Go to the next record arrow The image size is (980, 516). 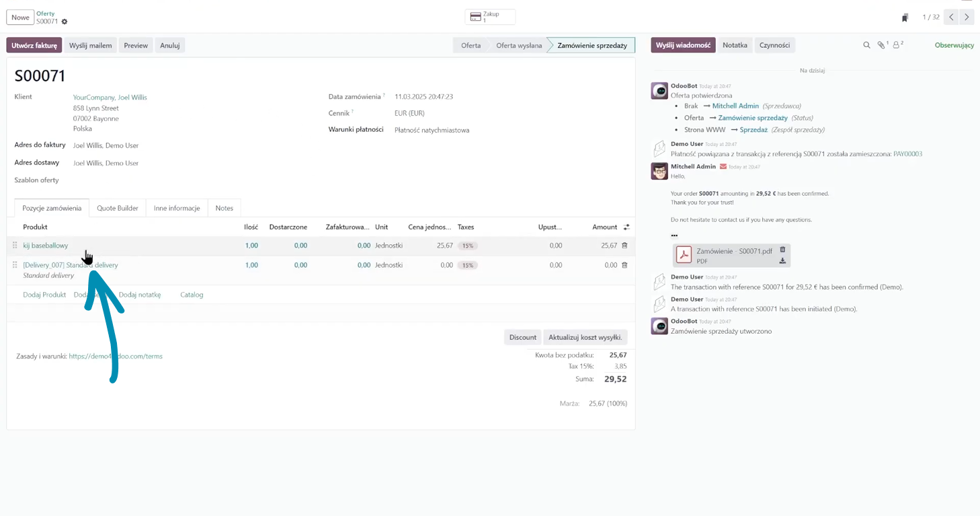click(967, 17)
